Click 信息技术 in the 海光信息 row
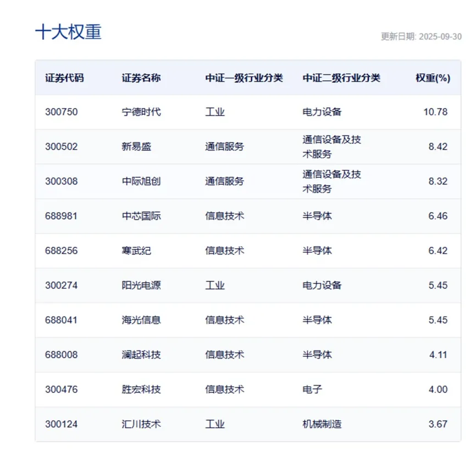476x451 pixels. [x=225, y=320]
